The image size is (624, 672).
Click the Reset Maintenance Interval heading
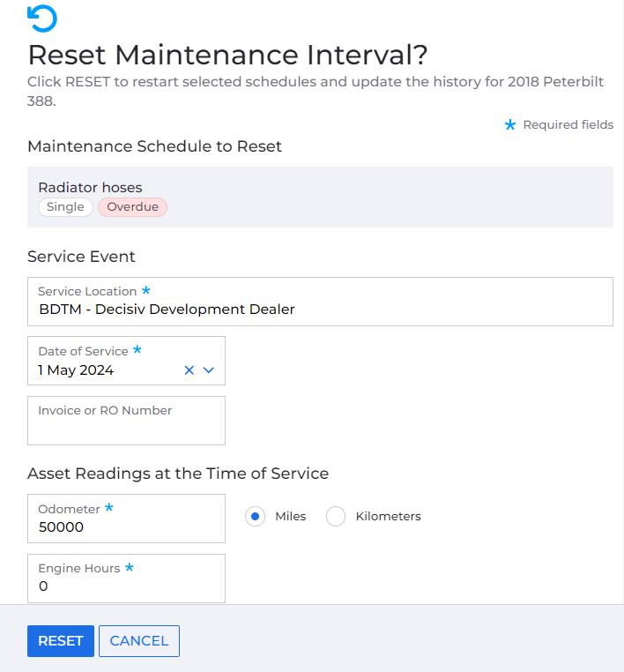(x=227, y=55)
